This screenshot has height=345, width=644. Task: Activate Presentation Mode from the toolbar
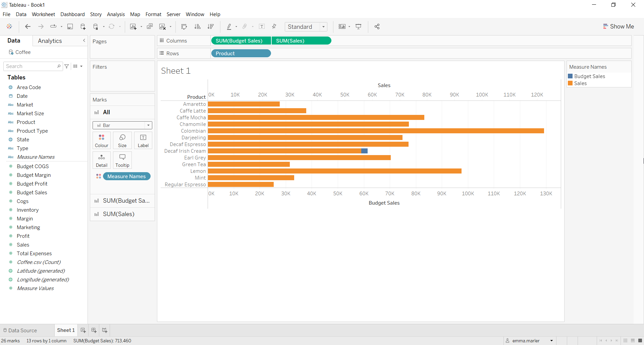(x=359, y=26)
